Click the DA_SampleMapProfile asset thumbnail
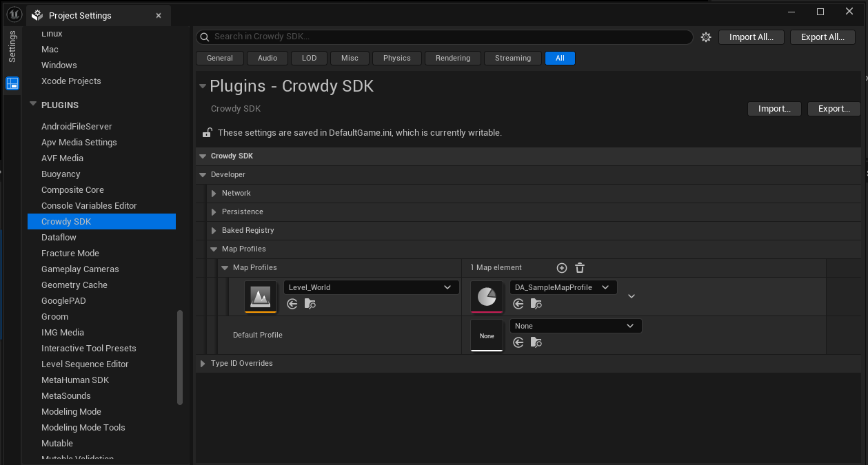Viewport: 868px width, 465px height. click(487, 297)
